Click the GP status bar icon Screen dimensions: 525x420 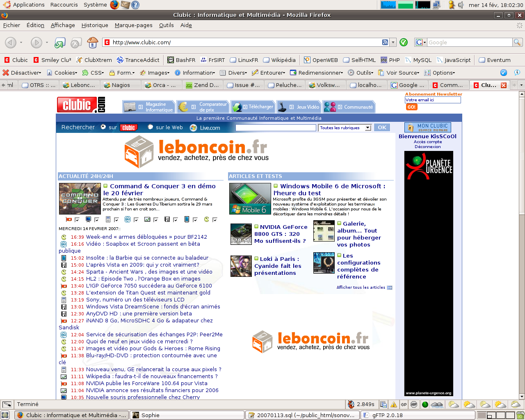click(404, 404)
